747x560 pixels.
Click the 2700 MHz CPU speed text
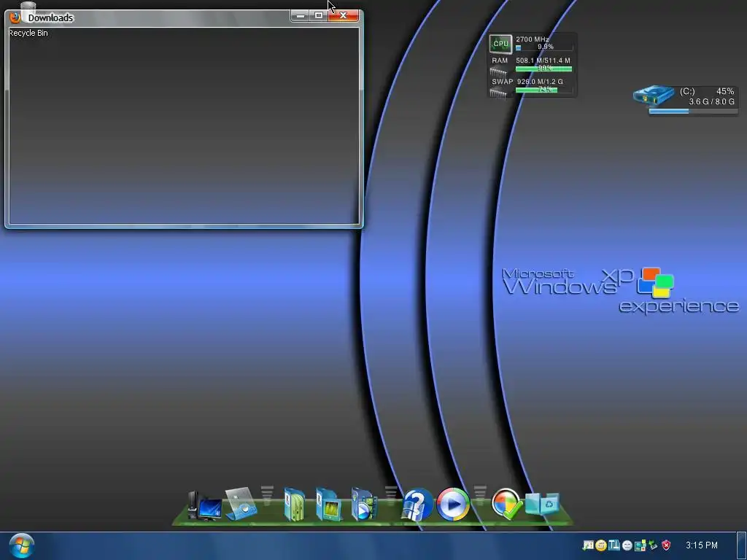(532, 39)
